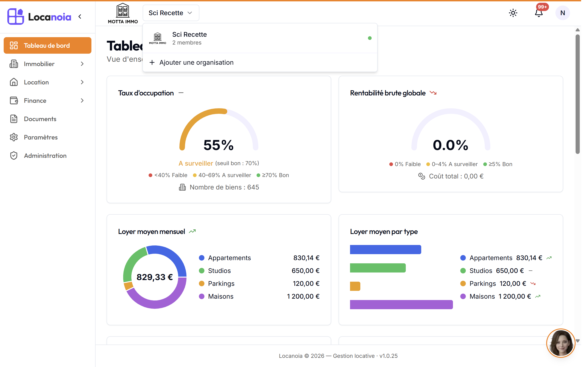Viewport: 588px width, 367px height.
Task: Click the trend icon beside Loyer moyen mensuel
Action: pos(192,232)
